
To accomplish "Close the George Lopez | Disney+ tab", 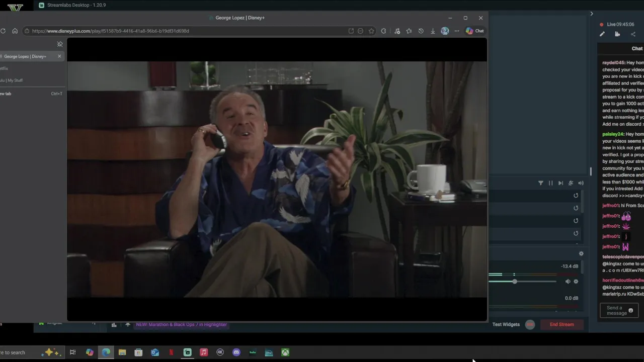I will click(59, 56).
